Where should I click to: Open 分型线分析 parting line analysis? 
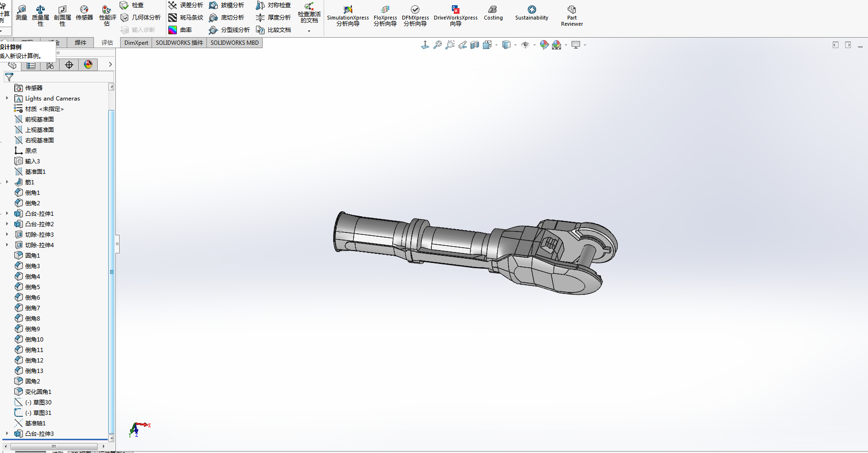(229, 30)
